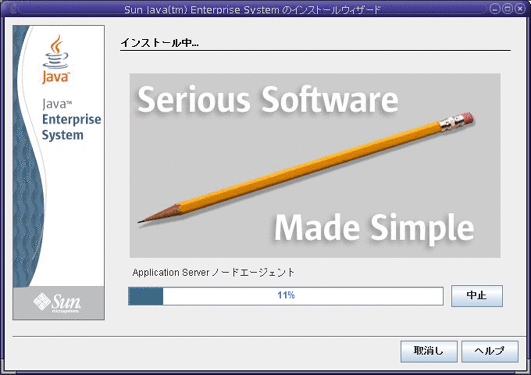Screen dimensions: 531x375
Task: Click the Java coffee cup logo
Action: pyautogui.click(x=56, y=59)
